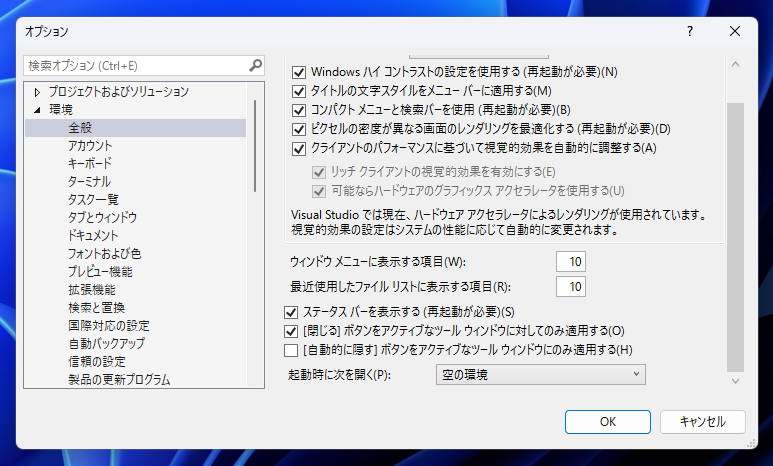Select 製品の更新プログラム in the tree
The image size is (773, 466).
click(x=119, y=380)
